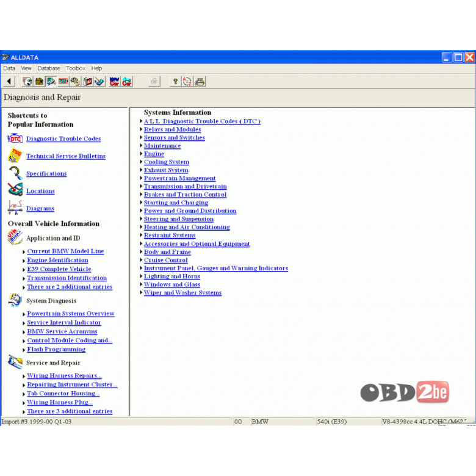This screenshot has width=476, height=476.
Task: Click the blue notepad toolbar icon
Action: pyautogui.click(x=99, y=81)
